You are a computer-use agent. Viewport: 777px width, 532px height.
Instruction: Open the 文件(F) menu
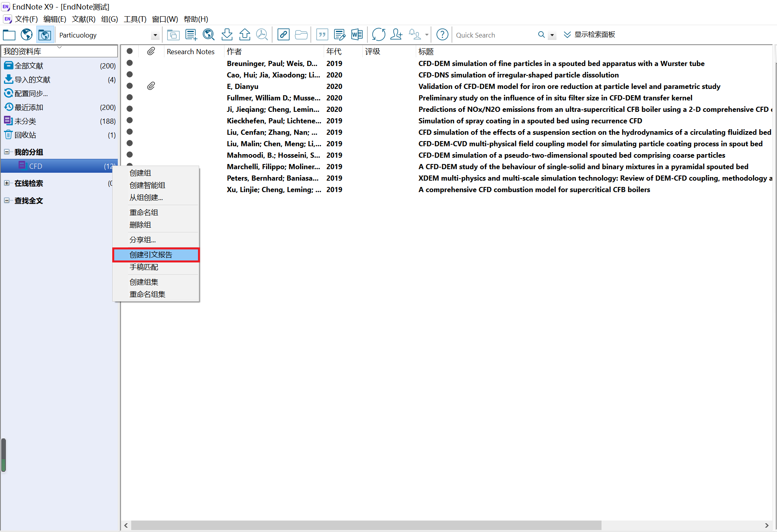pyautogui.click(x=26, y=19)
